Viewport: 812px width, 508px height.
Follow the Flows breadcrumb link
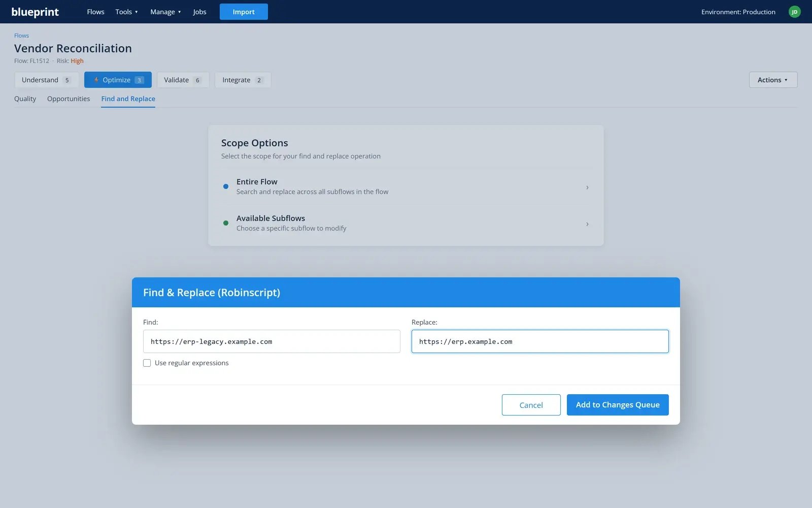point(21,36)
